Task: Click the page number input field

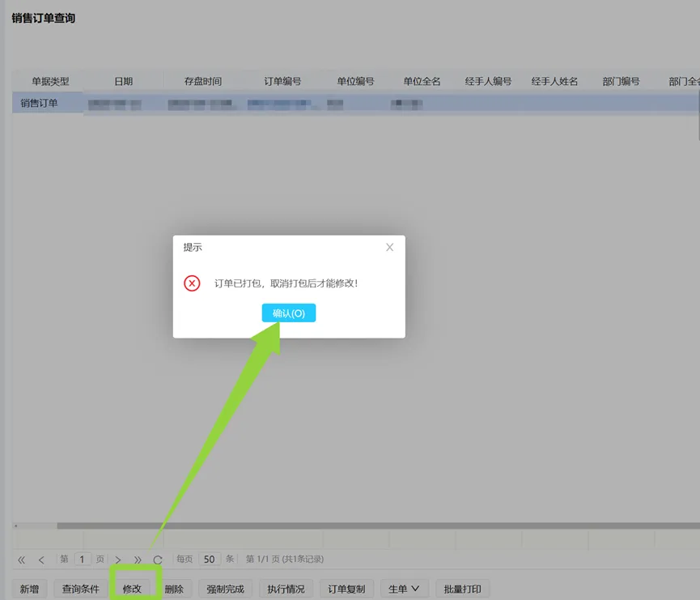Action: click(x=83, y=559)
